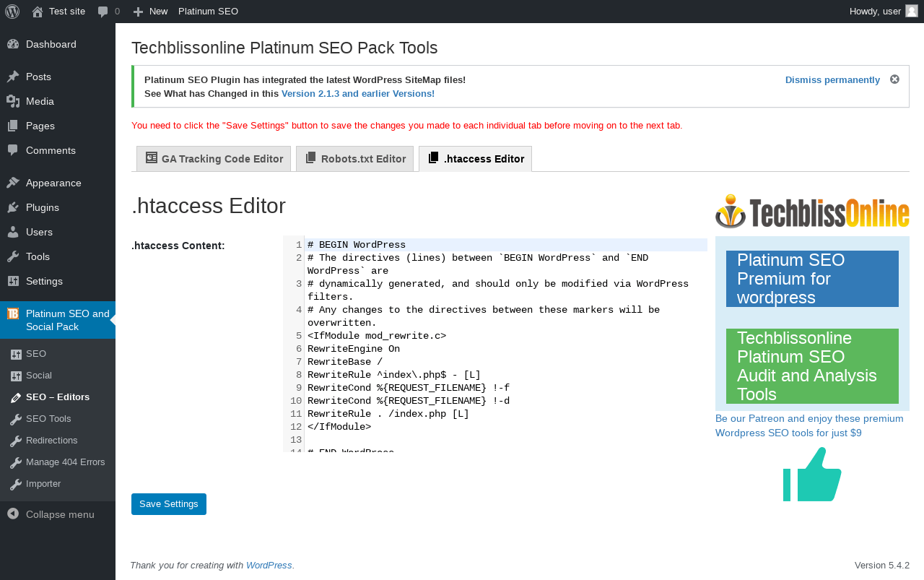Open the comments bubble icon in the admin bar

tap(103, 12)
